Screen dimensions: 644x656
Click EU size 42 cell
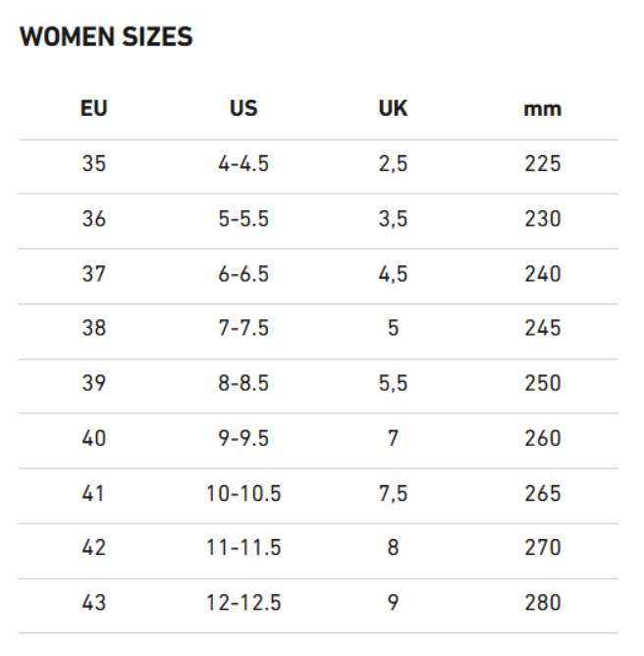coord(93,547)
